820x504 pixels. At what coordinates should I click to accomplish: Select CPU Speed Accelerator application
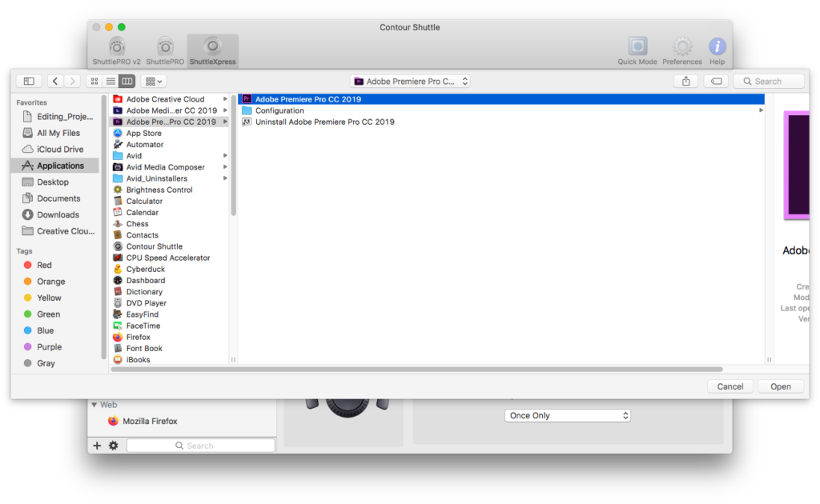[x=170, y=258]
